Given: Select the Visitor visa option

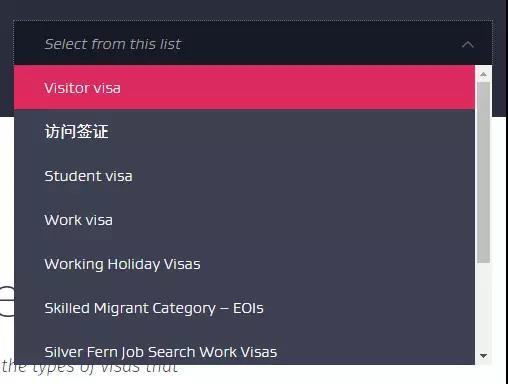Looking at the screenshot, I should [x=244, y=88].
